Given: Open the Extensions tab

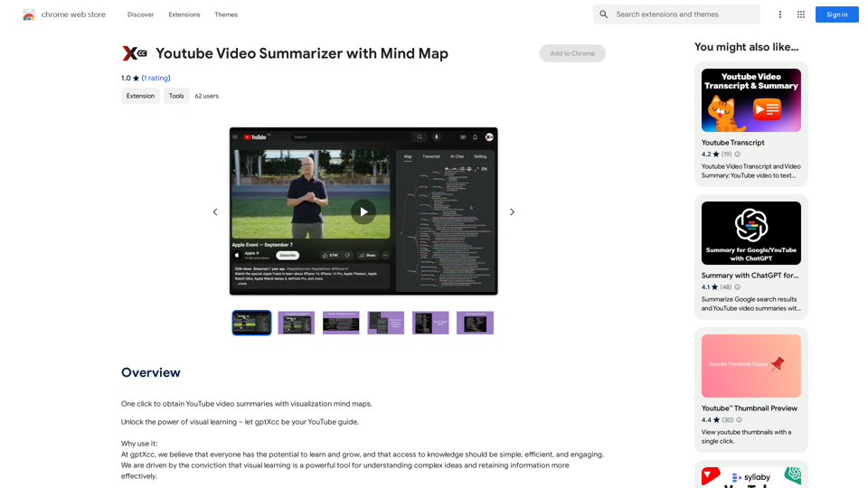Looking at the screenshot, I should click(184, 14).
